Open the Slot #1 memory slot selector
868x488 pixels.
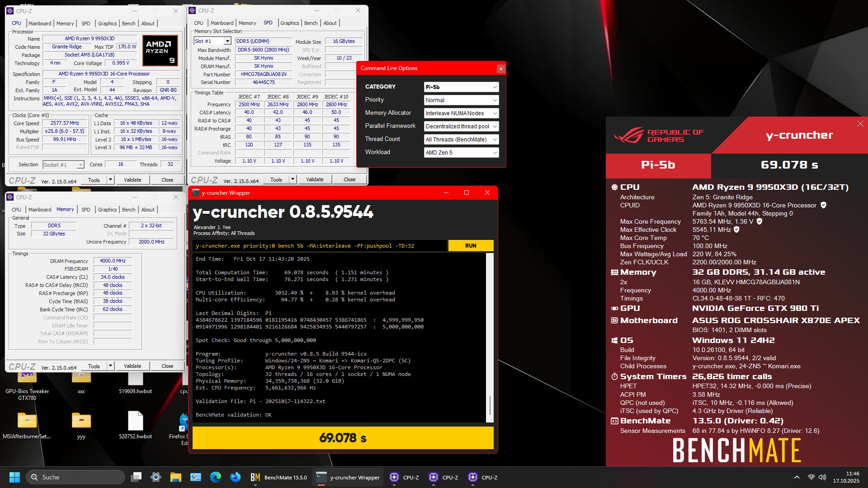[x=212, y=41]
